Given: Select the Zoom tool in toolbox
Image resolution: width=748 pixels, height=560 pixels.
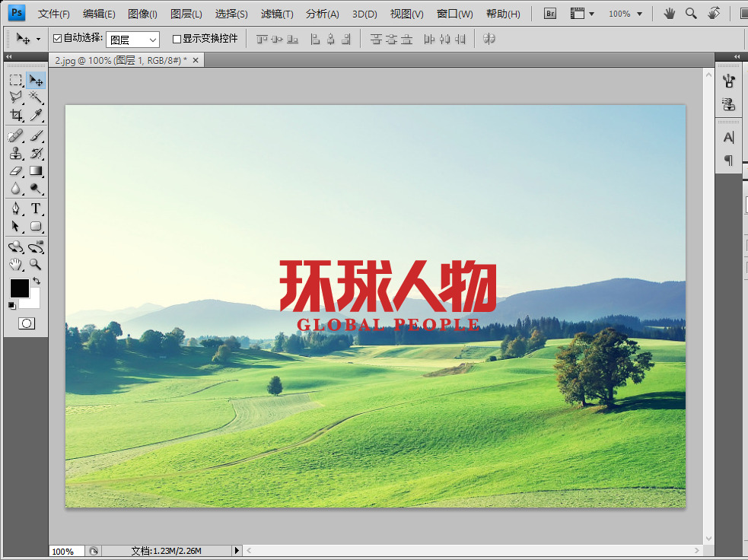Looking at the screenshot, I should point(36,264).
